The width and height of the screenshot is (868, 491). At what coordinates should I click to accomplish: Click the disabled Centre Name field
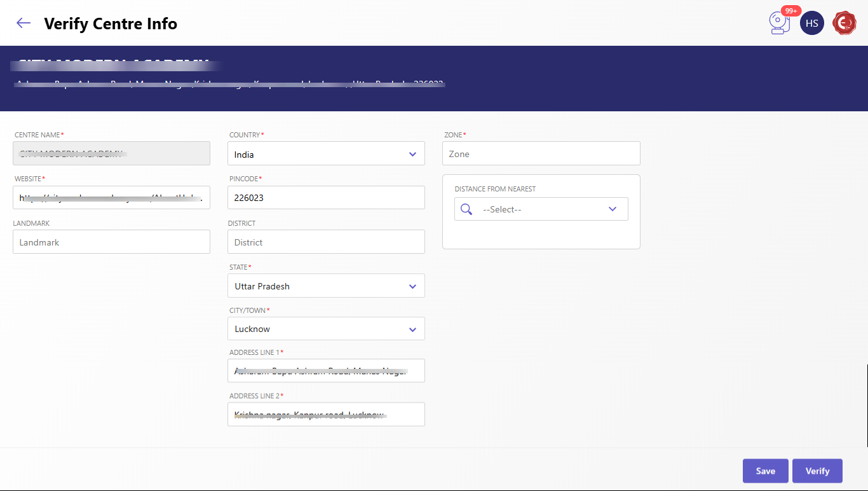point(111,153)
